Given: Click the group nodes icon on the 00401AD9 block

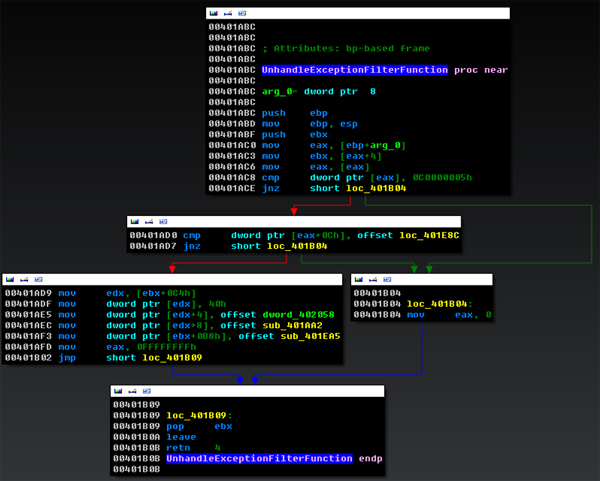Looking at the screenshot, I should (38, 279).
